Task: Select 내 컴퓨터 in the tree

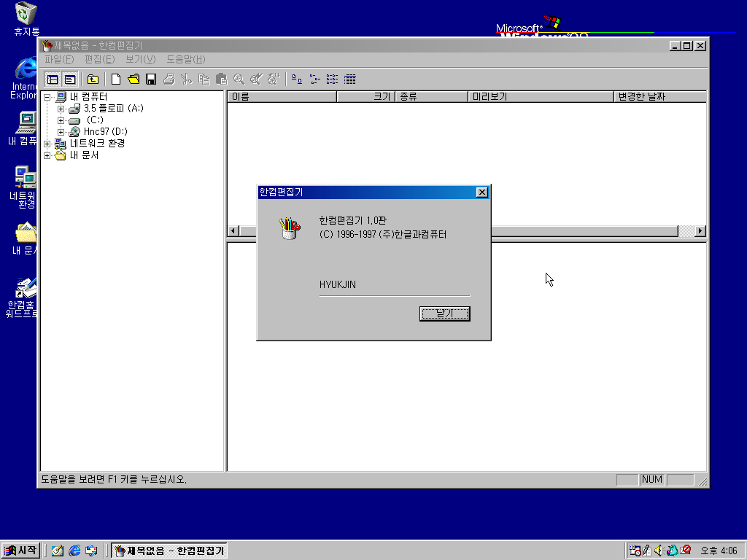Action: coord(88,97)
